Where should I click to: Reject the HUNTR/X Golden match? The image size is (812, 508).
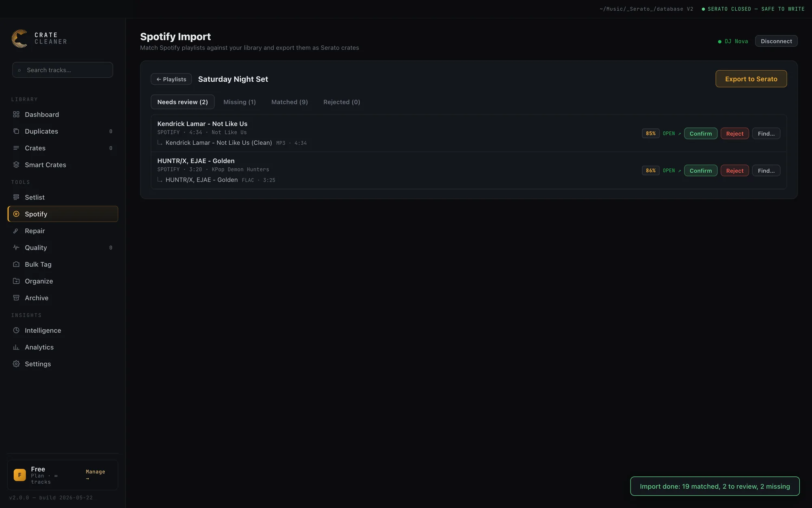[x=734, y=171]
